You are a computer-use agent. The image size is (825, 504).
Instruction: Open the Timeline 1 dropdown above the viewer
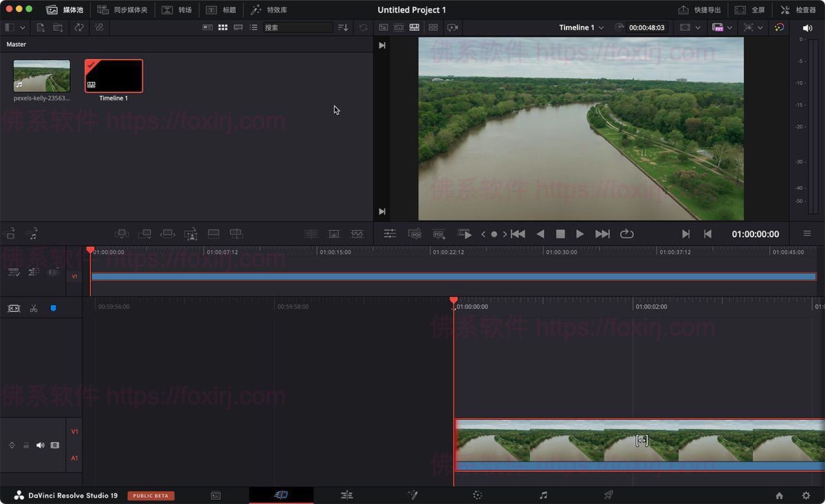[581, 28]
